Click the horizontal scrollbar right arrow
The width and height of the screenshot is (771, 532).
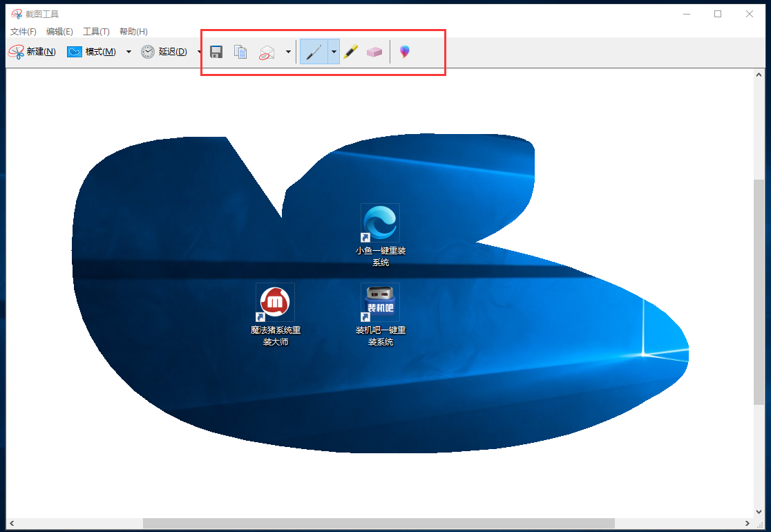[747, 523]
